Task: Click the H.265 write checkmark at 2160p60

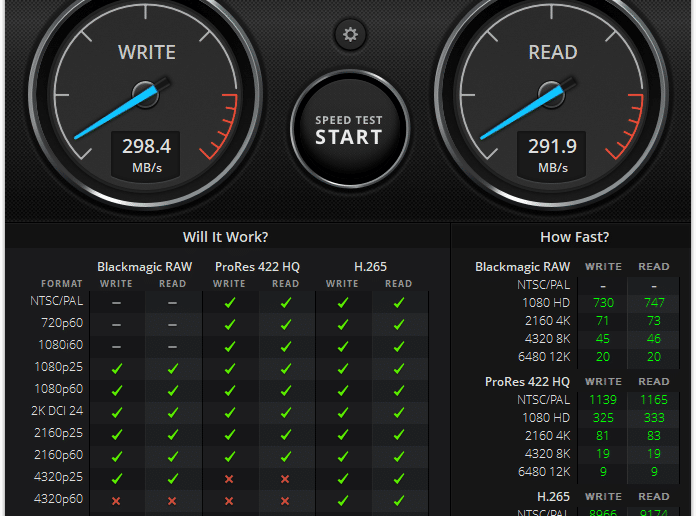Action: point(343,456)
